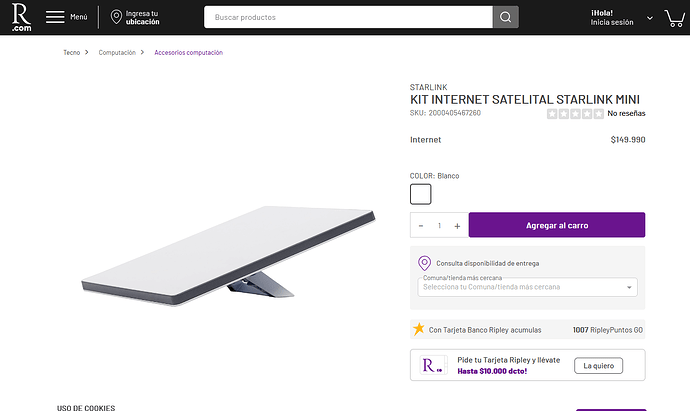Open the shopping cart icon
The width and height of the screenshot is (690, 411).
pos(674,17)
